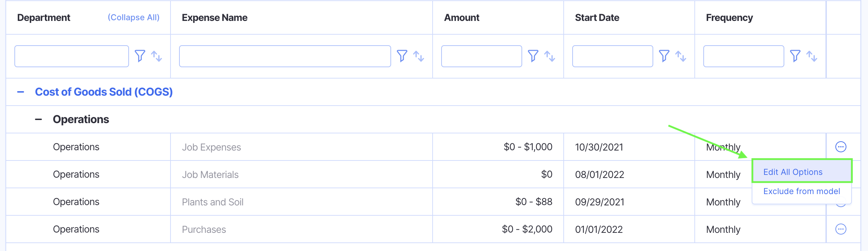
Task: Sort the Amount column with arrows icon
Action: 550,56
